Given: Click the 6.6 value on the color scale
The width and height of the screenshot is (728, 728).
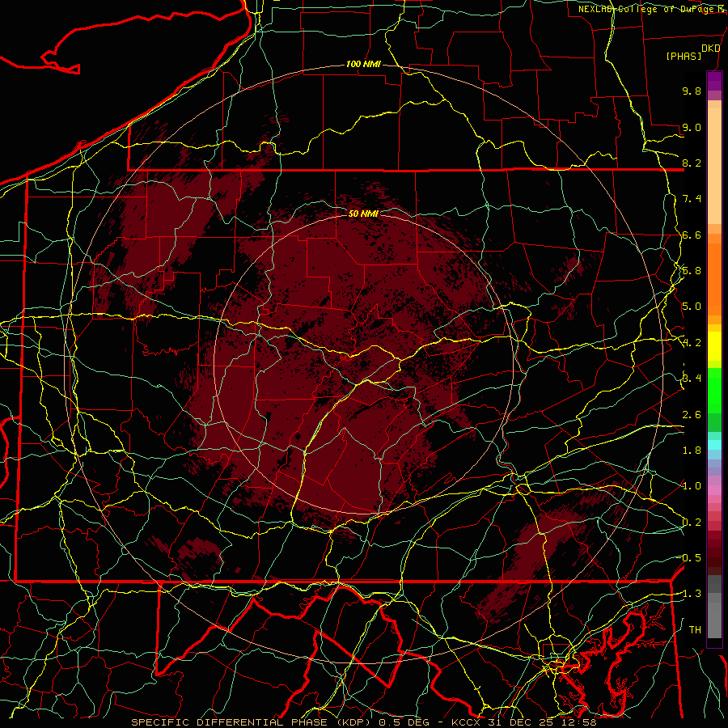Looking at the screenshot, I should [x=692, y=235].
